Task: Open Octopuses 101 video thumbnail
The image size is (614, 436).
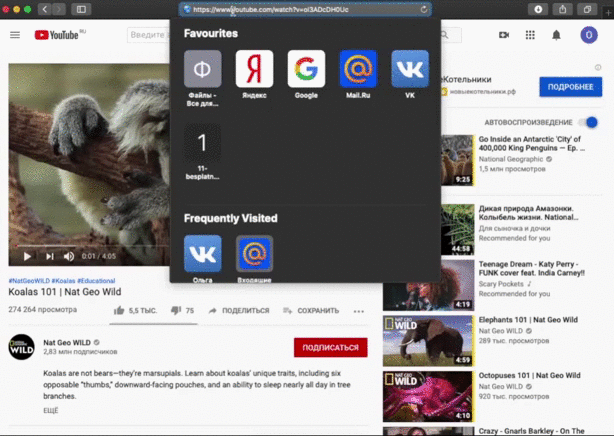Action: tap(428, 396)
